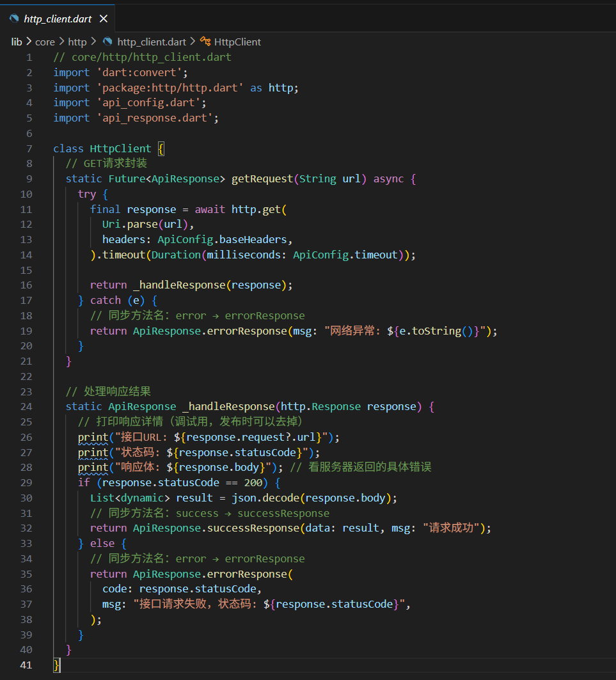Click 'code: response.statusCode' on line 36
This screenshot has height=680, width=616.
[180, 589]
